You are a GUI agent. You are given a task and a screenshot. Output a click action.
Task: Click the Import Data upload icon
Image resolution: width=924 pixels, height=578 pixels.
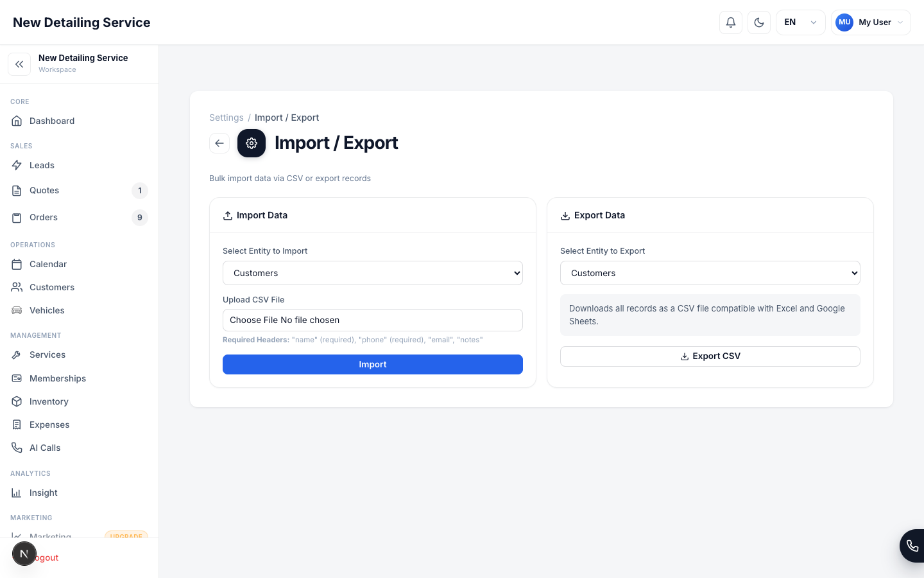(228, 216)
